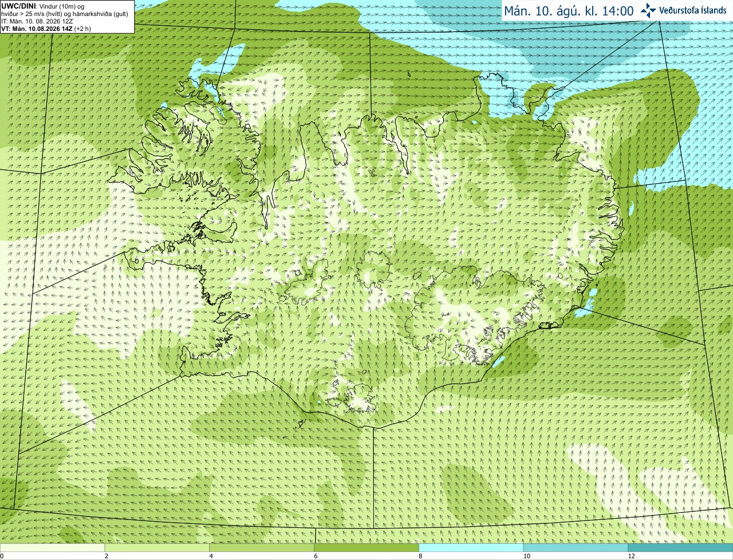Pick the 4–6 m/s medium green legend swatch

point(262,547)
